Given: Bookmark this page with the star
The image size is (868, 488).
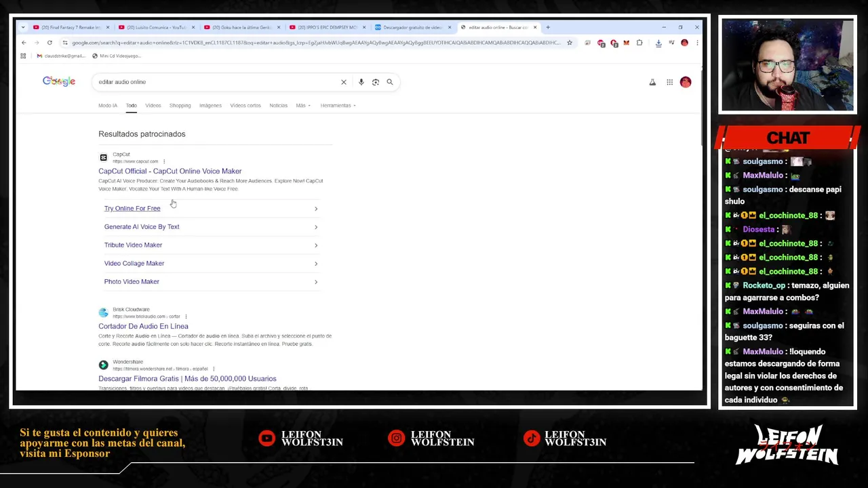Looking at the screenshot, I should [x=570, y=43].
